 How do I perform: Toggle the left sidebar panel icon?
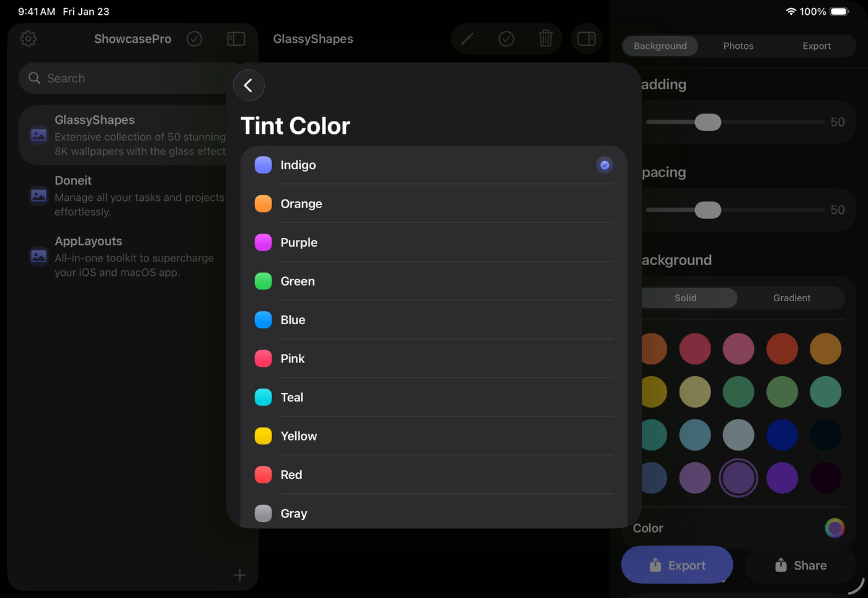pos(236,39)
